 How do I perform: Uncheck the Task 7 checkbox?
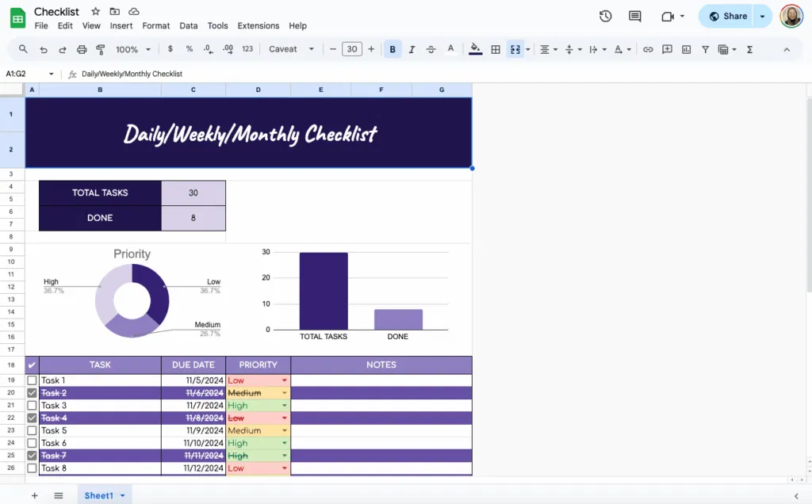tap(32, 456)
